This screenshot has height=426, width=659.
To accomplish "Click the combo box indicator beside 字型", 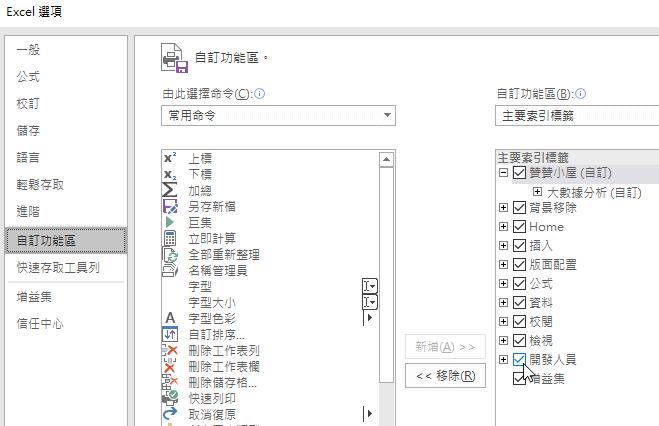I will click(x=370, y=286).
